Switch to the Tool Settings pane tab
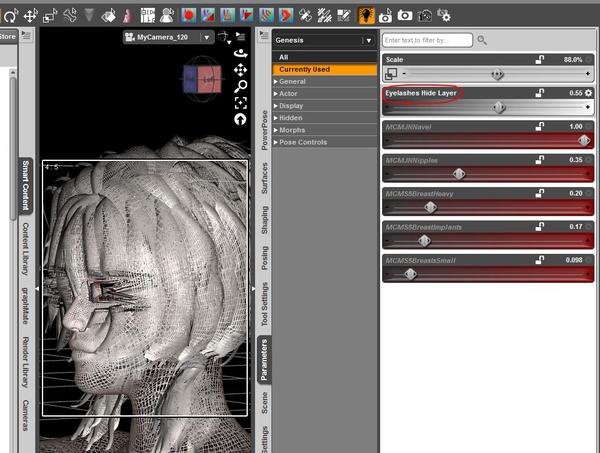 tap(264, 305)
